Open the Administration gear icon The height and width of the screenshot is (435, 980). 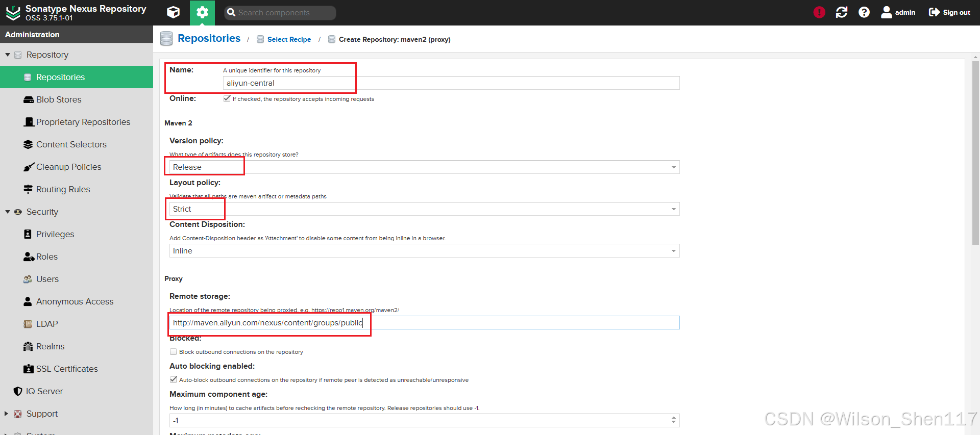click(x=202, y=12)
